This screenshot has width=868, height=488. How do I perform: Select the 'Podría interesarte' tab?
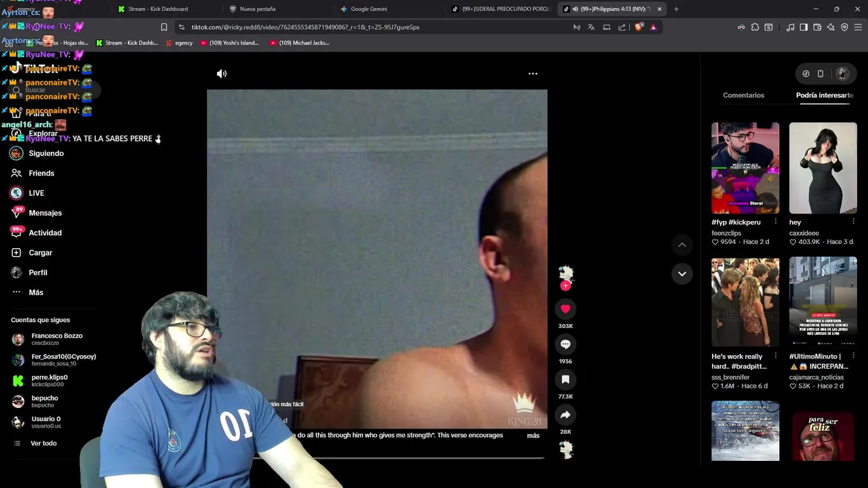825,95
